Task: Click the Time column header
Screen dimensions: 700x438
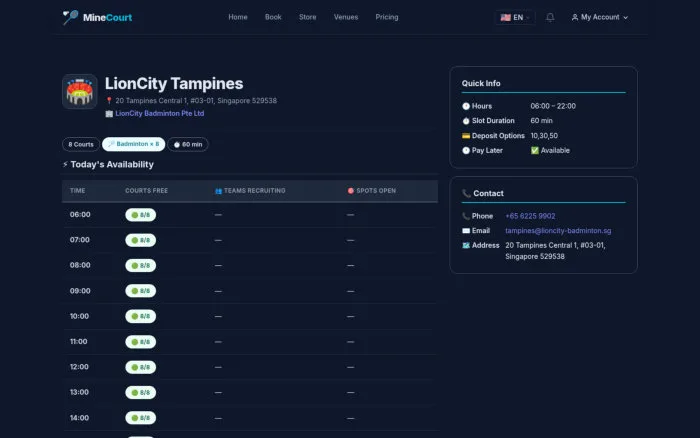Action: [x=77, y=191]
